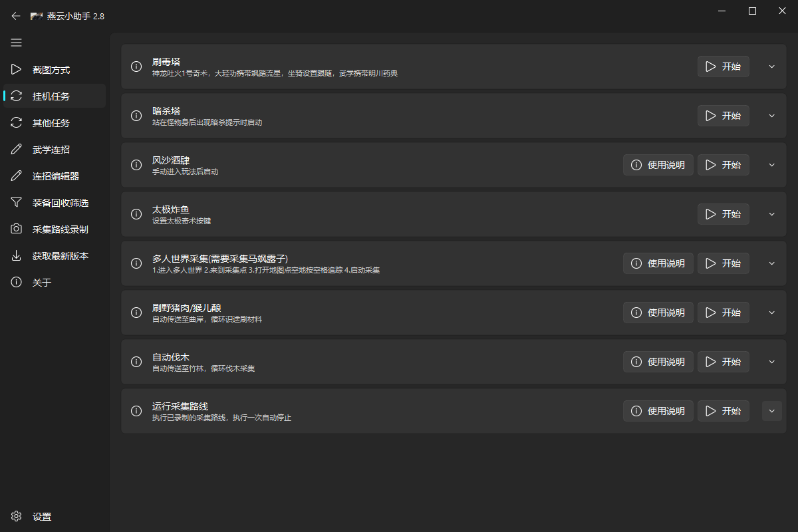Open 设置 at sidebar bottom
The image size is (798, 532).
tap(55, 517)
